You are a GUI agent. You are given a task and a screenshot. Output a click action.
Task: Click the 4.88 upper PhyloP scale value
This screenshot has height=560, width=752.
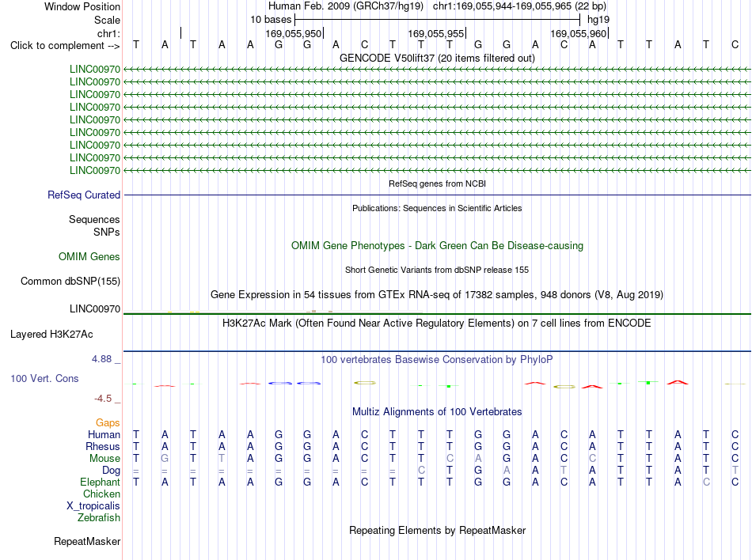pyautogui.click(x=101, y=359)
